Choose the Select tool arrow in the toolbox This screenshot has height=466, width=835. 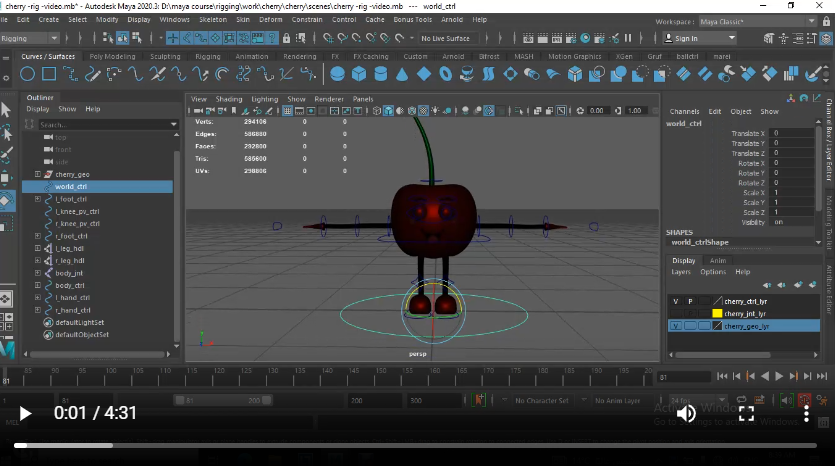6,109
